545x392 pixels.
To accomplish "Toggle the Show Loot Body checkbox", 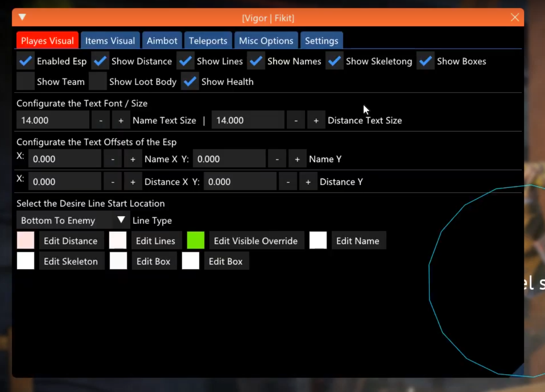I will tap(98, 82).
